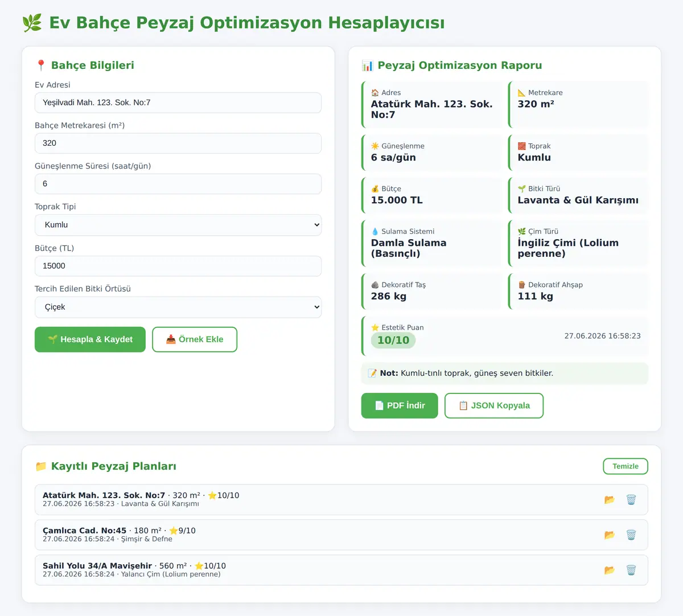Click the Yalancı Çim (Lolium perenne) plan subtitle
This screenshot has height=616, width=683.
[x=171, y=574]
